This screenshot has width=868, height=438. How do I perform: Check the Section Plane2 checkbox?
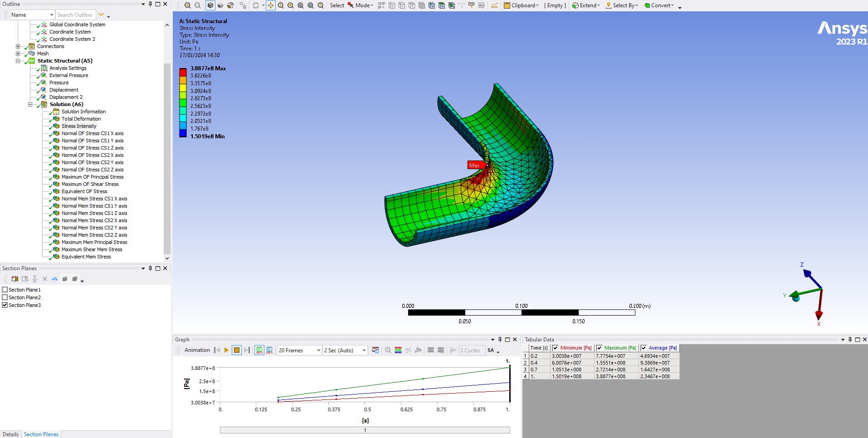click(x=5, y=297)
